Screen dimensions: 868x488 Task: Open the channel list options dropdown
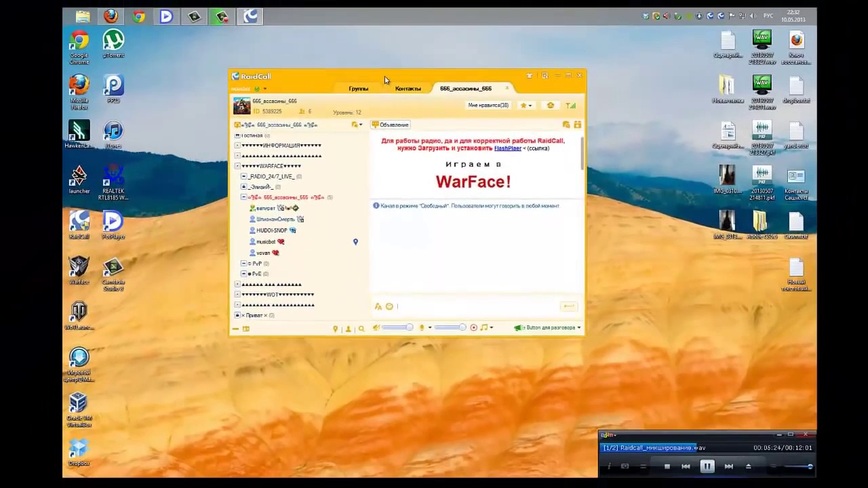click(357, 125)
